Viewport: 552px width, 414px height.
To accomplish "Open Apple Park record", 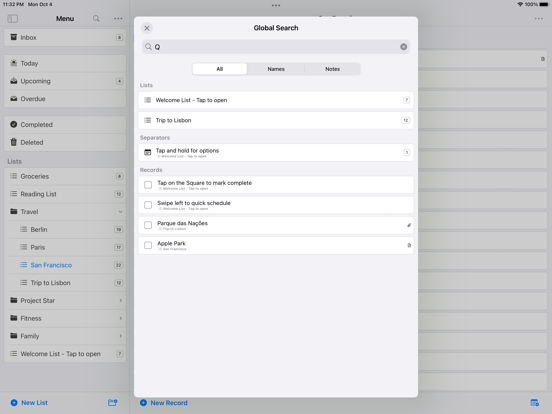I will pos(276,245).
